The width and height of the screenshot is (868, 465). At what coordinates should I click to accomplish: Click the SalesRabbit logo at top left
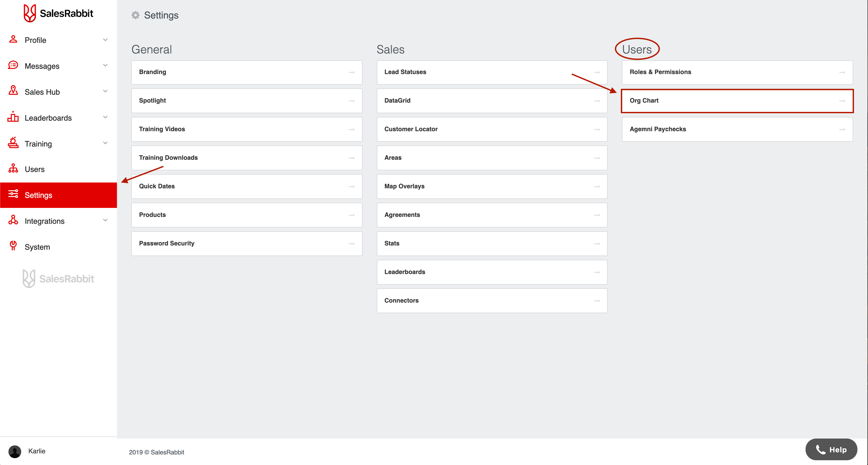tap(58, 13)
